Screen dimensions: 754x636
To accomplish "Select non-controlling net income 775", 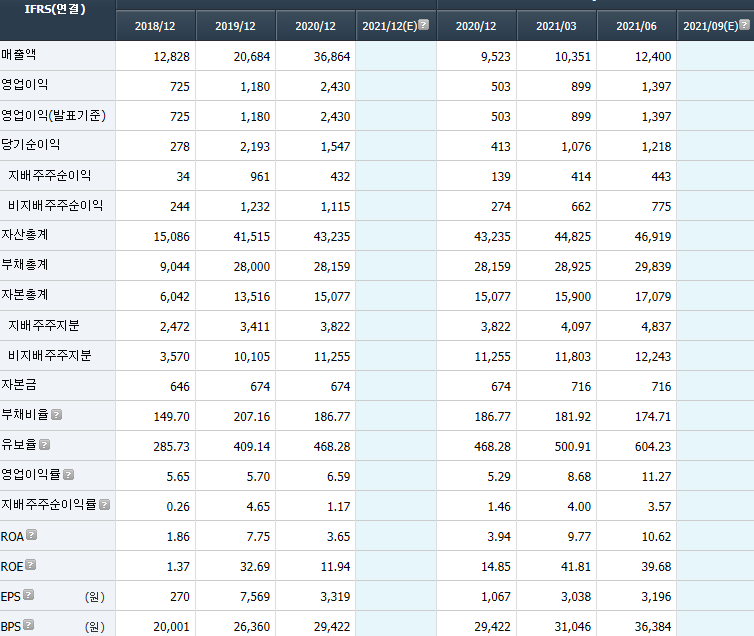I will coord(661,207).
